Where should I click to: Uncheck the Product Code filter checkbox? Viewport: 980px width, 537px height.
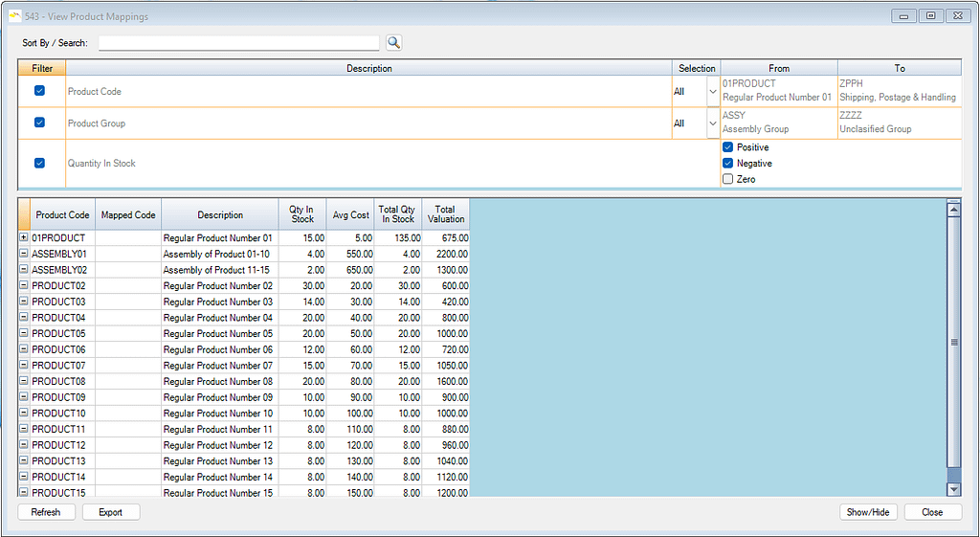[x=39, y=91]
